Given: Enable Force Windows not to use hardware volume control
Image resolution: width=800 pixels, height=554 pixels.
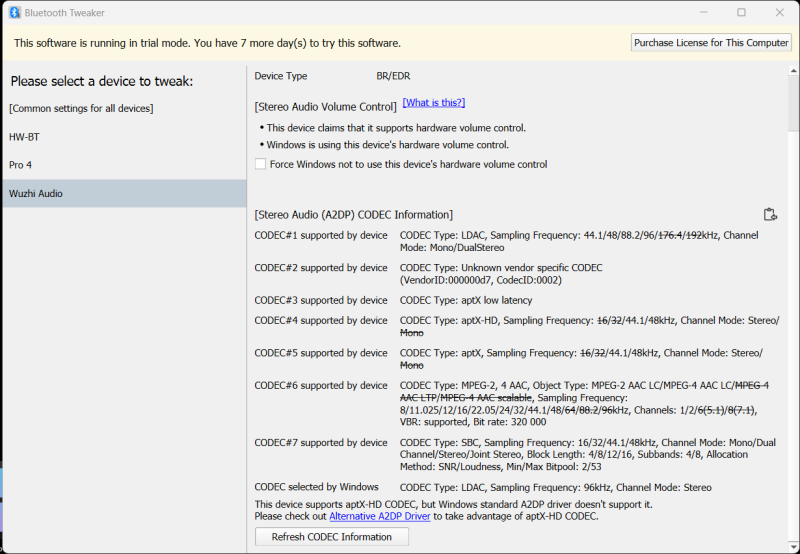Looking at the screenshot, I should tap(260, 164).
